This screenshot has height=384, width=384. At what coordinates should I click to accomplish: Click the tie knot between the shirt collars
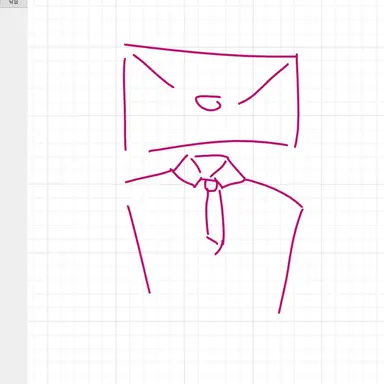point(211,185)
